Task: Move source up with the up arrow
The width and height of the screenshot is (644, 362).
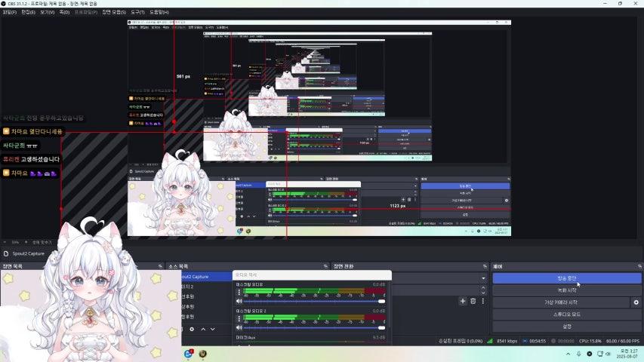Action: tap(203, 329)
